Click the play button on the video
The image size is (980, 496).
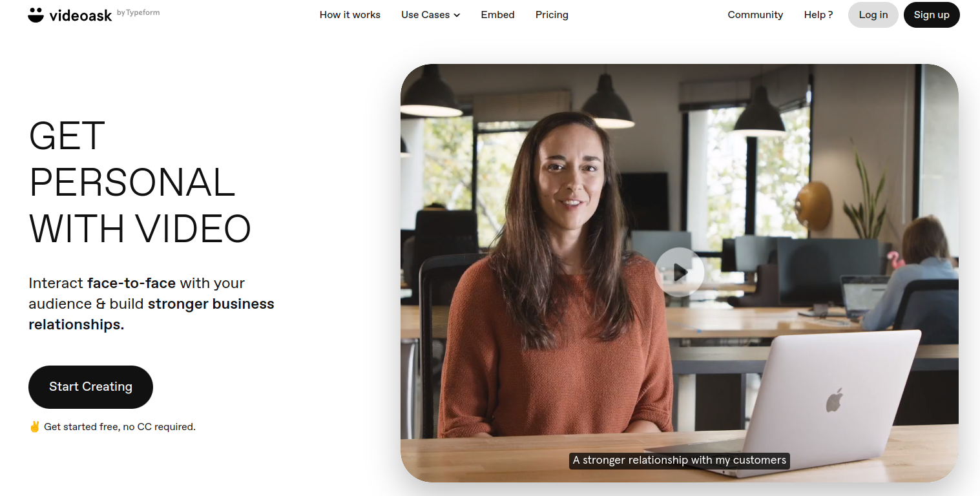679,272
